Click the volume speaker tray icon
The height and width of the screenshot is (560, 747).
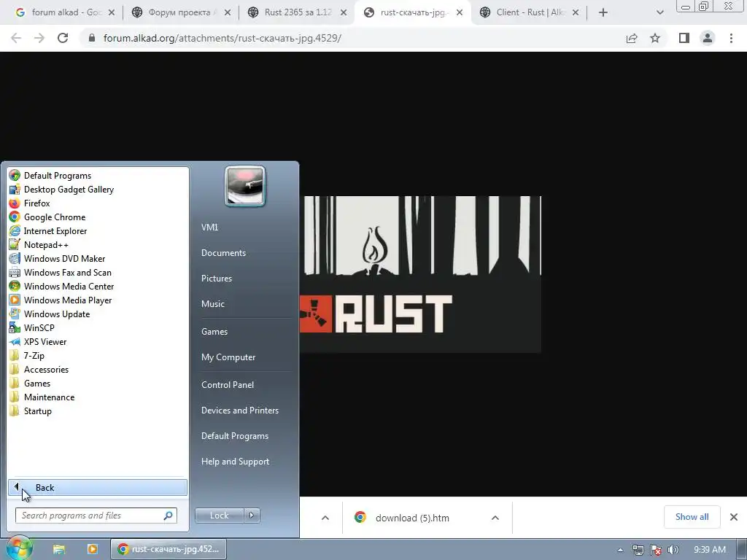[x=673, y=550]
